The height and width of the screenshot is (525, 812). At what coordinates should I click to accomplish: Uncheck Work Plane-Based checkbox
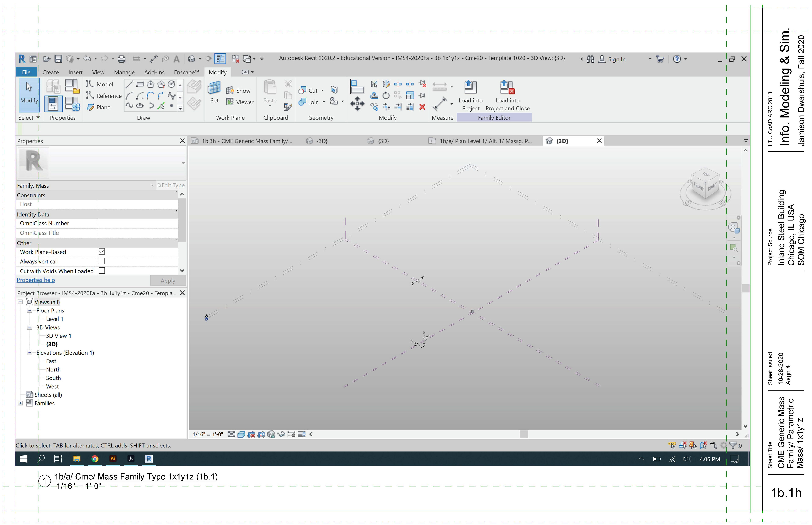pos(102,252)
